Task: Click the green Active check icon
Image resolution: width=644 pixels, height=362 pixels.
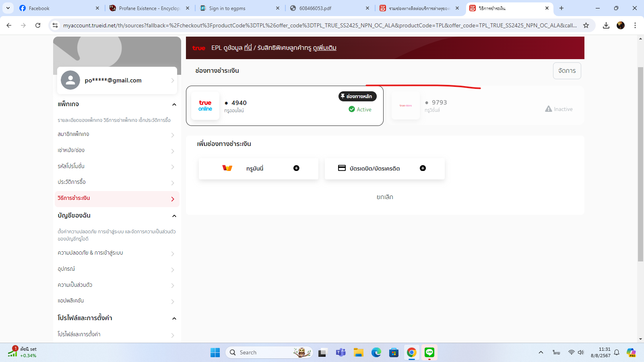Action: coord(352,109)
